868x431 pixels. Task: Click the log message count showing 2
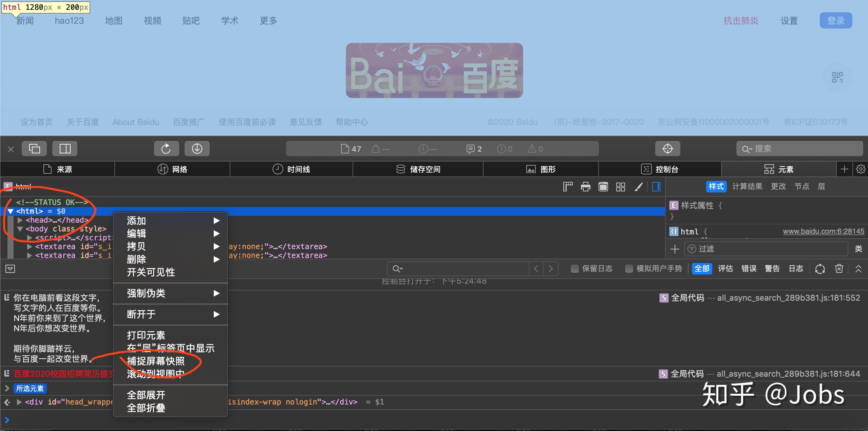pos(474,149)
